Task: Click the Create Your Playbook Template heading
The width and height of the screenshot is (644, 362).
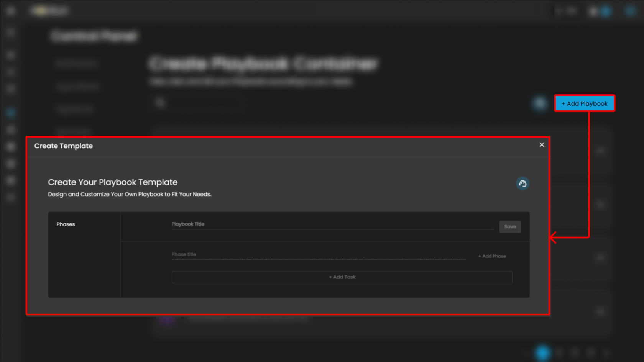Action: [113, 182]
